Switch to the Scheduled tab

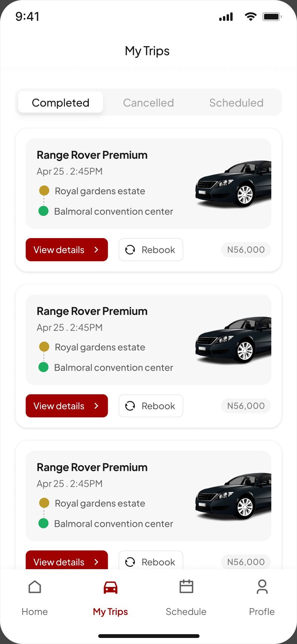[x=236, y=102]
